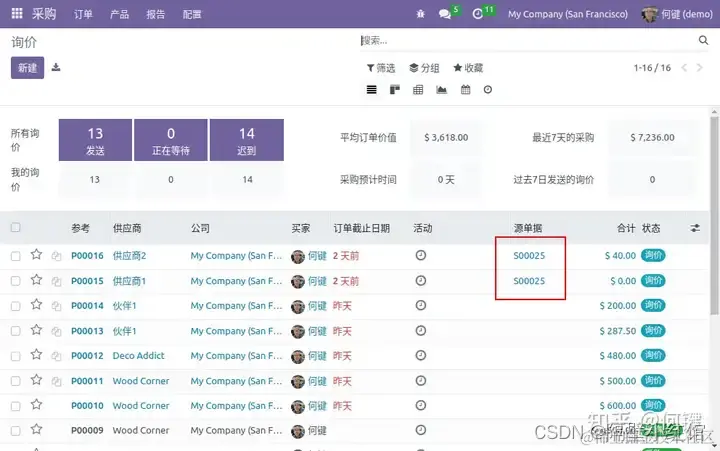Switch to graph view icon
Screen dimensions: 720x451
click(441, 90)
